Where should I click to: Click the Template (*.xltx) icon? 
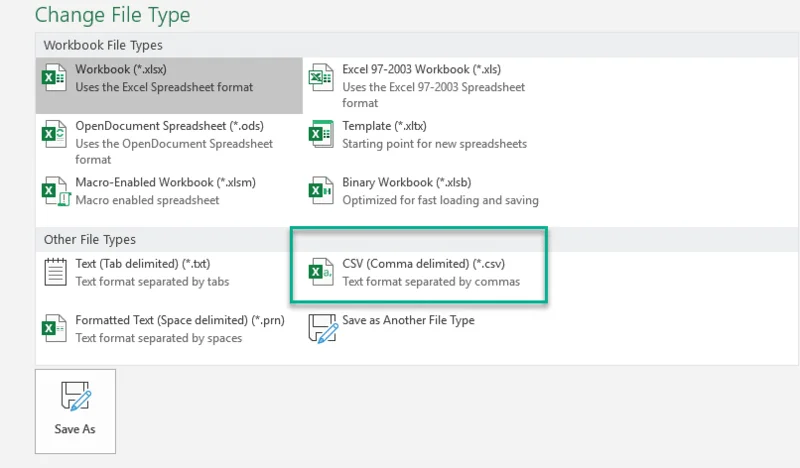[321, 134]
